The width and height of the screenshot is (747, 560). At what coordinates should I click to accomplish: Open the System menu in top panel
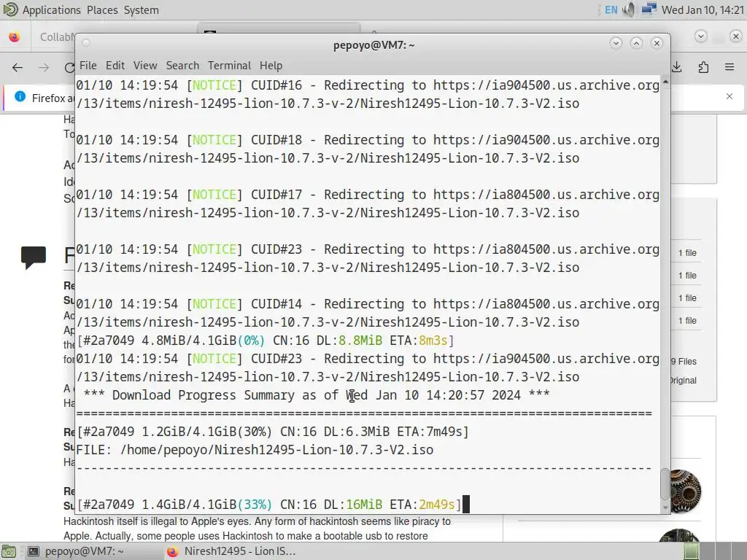(x=141, y=10)
